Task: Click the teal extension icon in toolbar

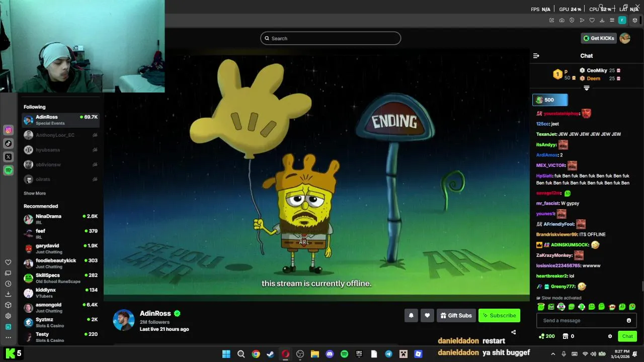Action: [622, 20]
